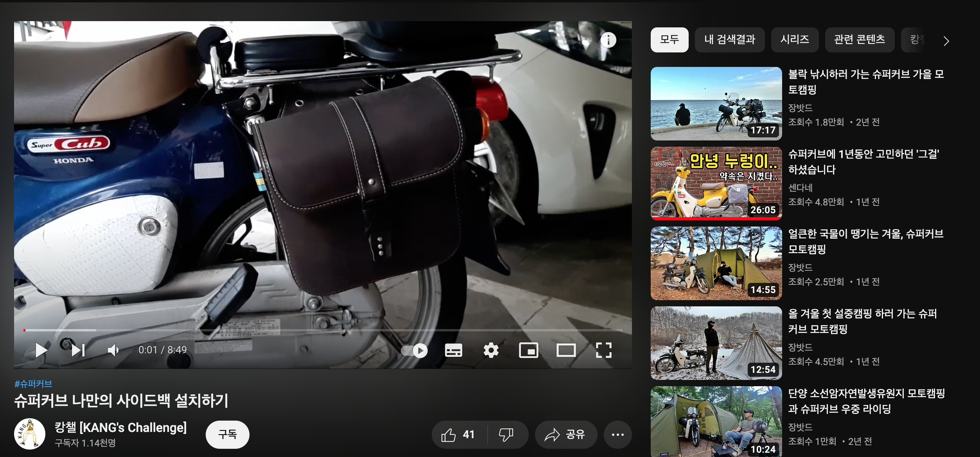Dislike the video with thumbs down

[506, 435]
